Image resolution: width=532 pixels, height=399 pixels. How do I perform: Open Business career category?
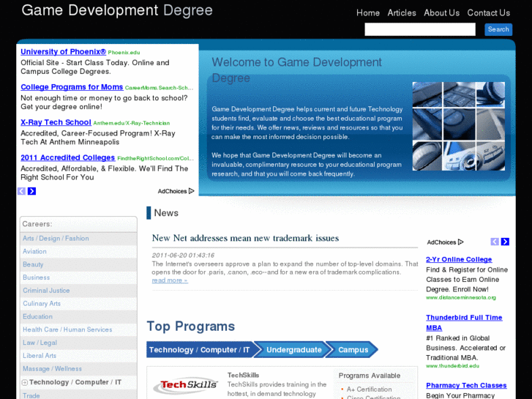click(37, 277)
